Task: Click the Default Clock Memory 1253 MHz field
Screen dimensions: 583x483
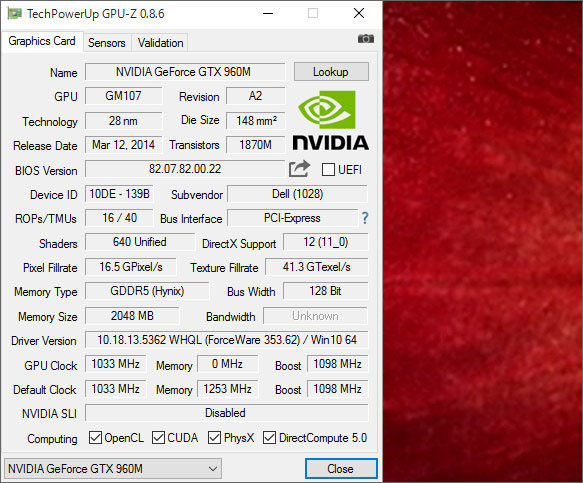Action: [228, 389]
